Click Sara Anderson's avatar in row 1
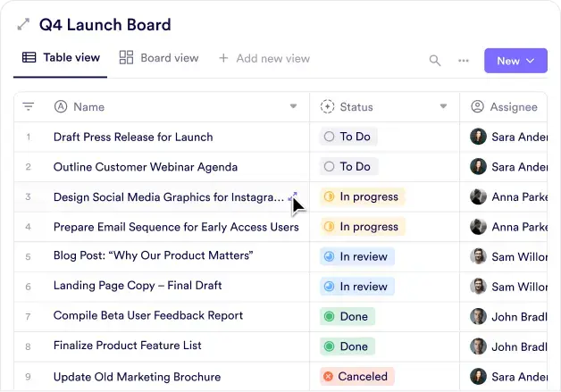561x392 pixels. (479, 137)
